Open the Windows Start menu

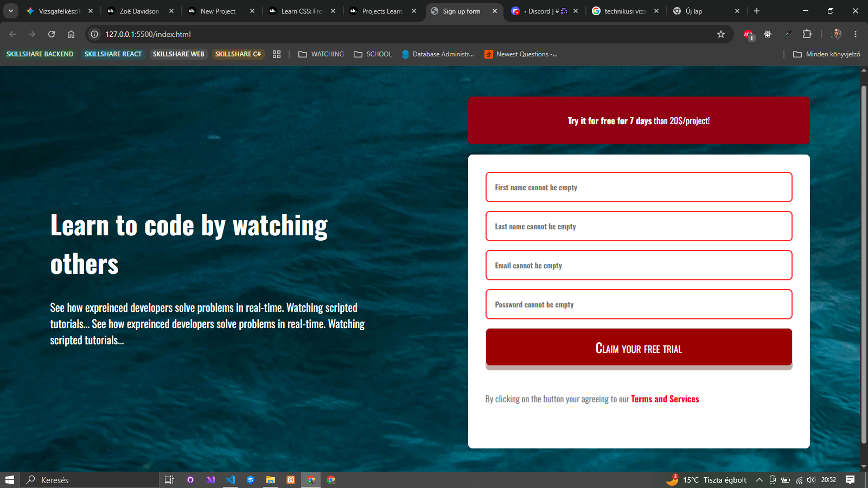coord(10,480)
